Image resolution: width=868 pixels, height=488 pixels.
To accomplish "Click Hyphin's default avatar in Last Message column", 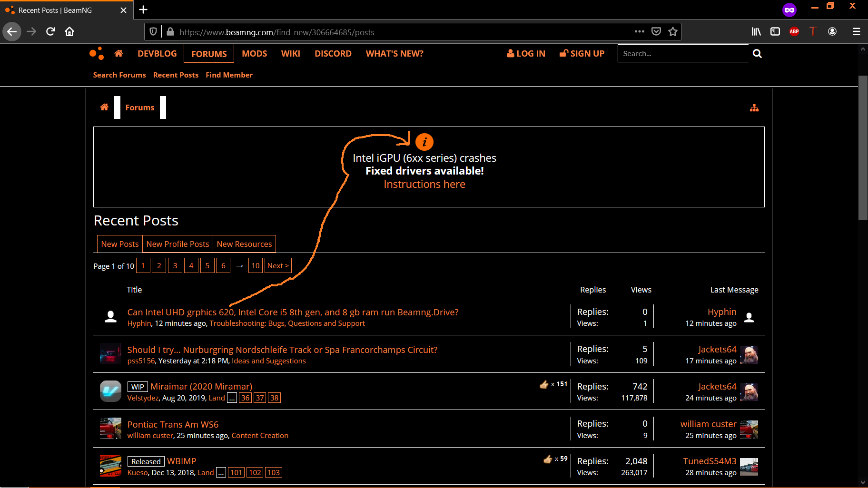I will [749, 317].
